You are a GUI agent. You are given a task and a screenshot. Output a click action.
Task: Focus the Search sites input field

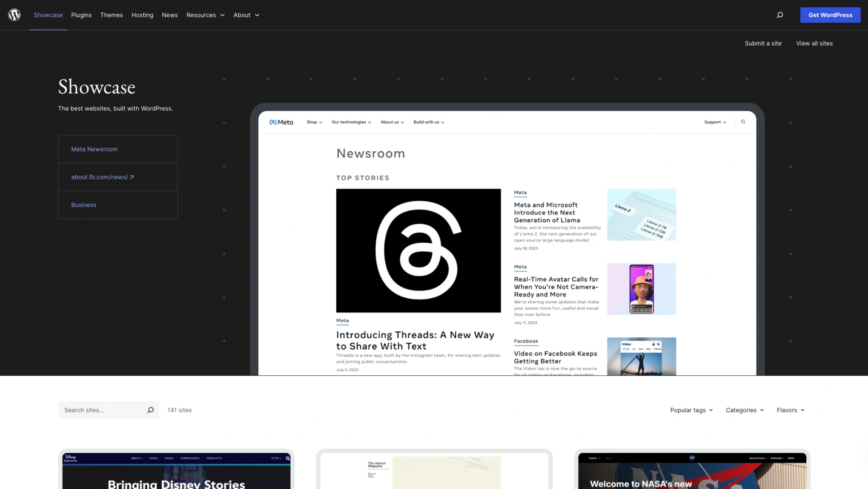[x=108, y=410]
